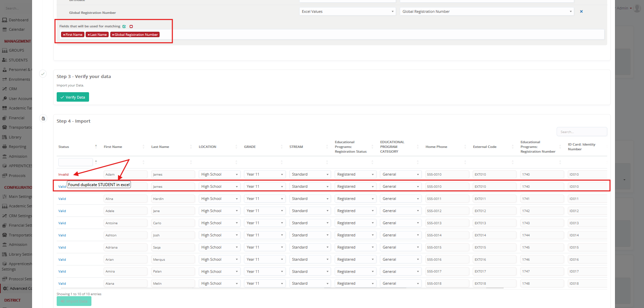
Task: Click the Import Data button
Action: pos(74,301)
